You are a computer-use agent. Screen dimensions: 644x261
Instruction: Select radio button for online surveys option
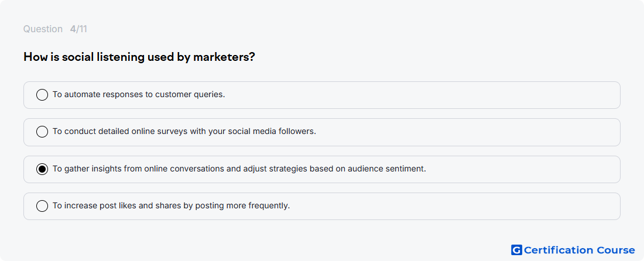42,132
